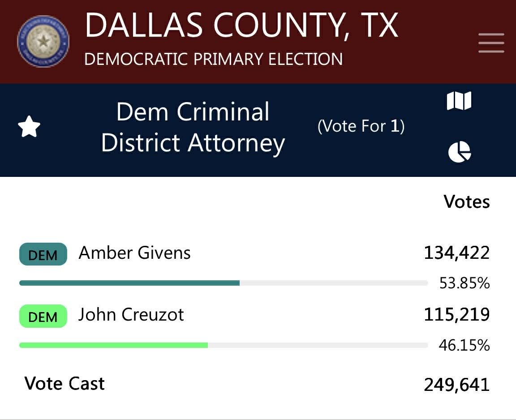Click the 53.85% percentage value
This screenshot has width=516, height=420.
[x=464, y=283]
